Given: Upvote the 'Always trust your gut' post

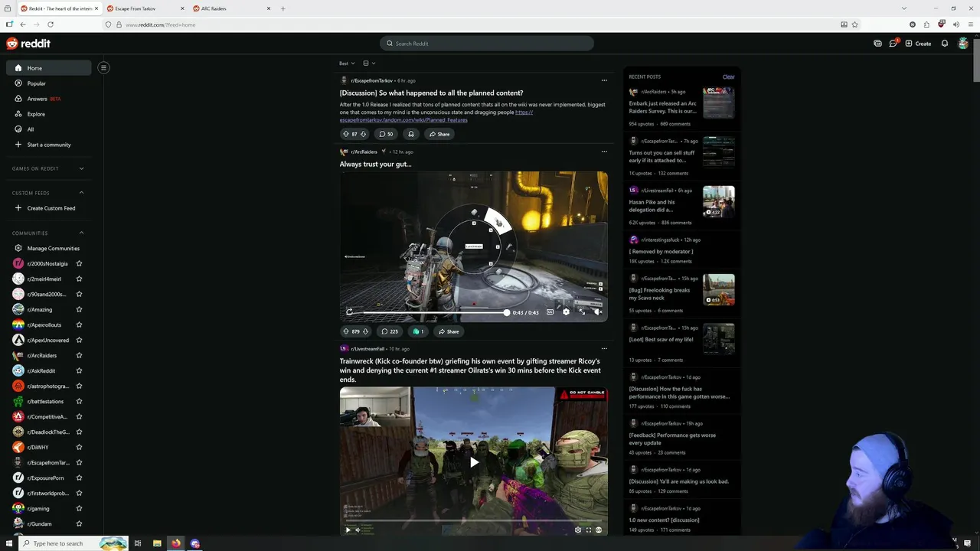Looking at the screenshot, I should coord(345,331).
